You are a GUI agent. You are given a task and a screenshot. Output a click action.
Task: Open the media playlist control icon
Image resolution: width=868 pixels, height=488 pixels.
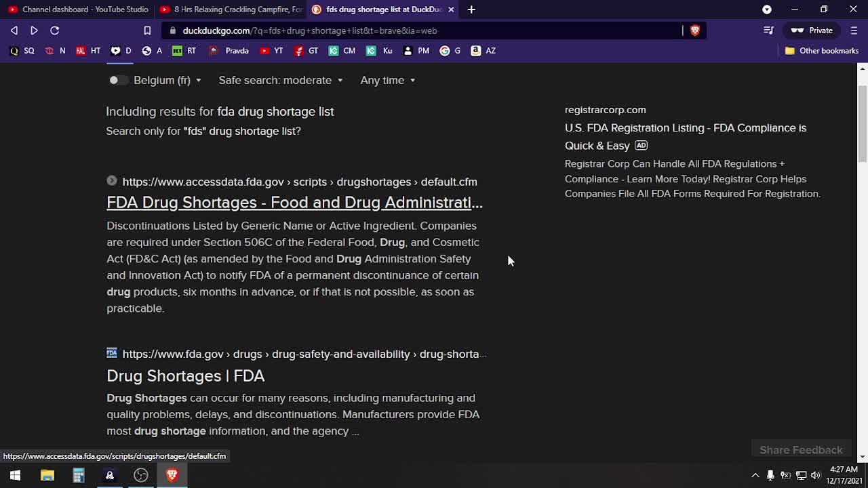pyautogui.click(x=768, y=30)
